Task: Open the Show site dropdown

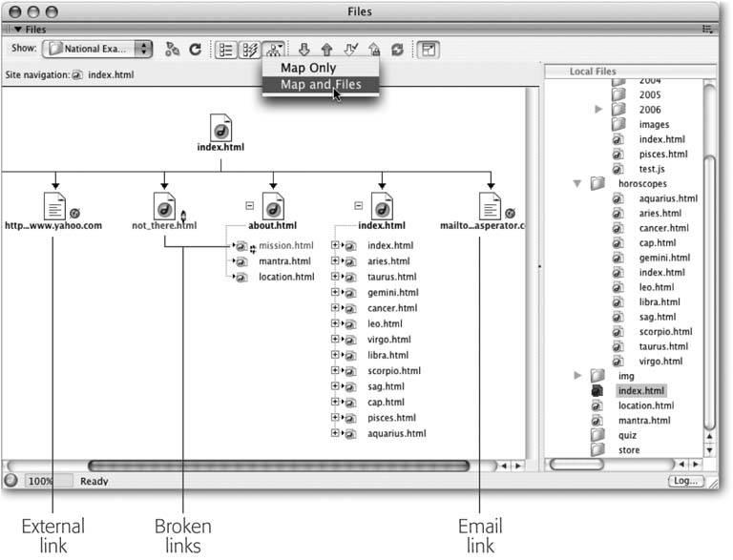Action: pyautogui.click(x=98, y=48)
